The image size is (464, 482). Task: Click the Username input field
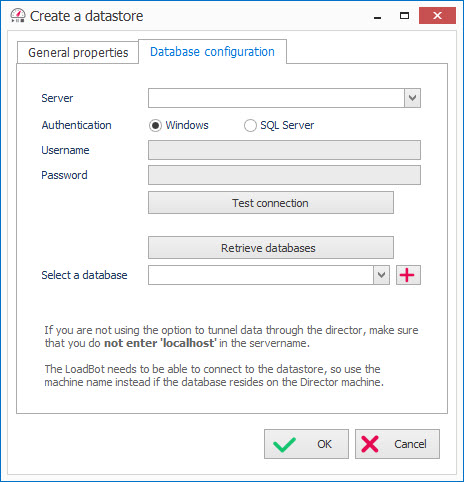284,150
